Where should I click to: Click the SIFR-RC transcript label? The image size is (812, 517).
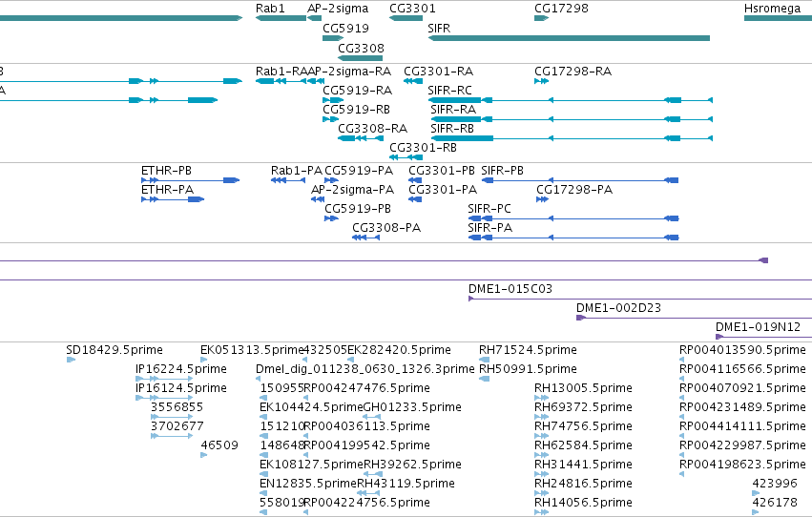tap(449, 91)
